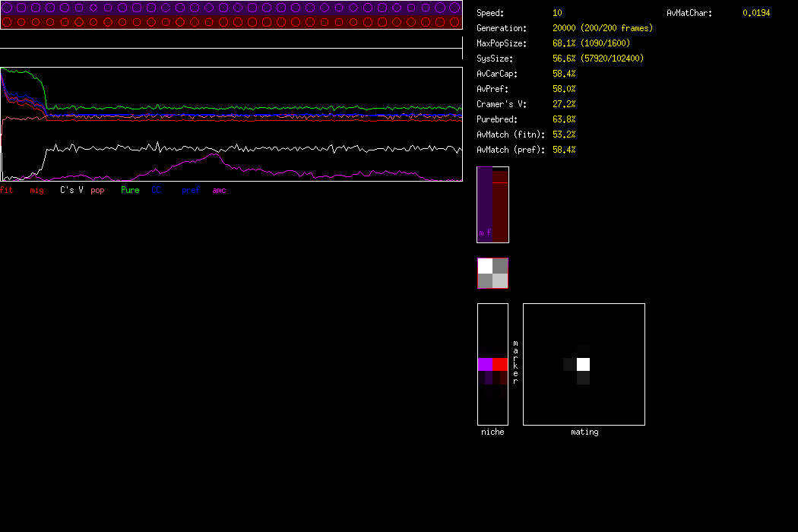This screenshot has width=798, height=532.
Task: Select the purple cell in the niche panel
Action: pyautogui.click(x=485, y=365)
